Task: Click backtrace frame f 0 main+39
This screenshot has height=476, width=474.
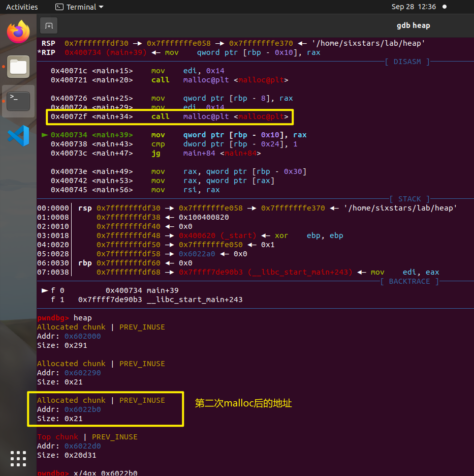Action: pyautogui.click(x=110, y=290)
